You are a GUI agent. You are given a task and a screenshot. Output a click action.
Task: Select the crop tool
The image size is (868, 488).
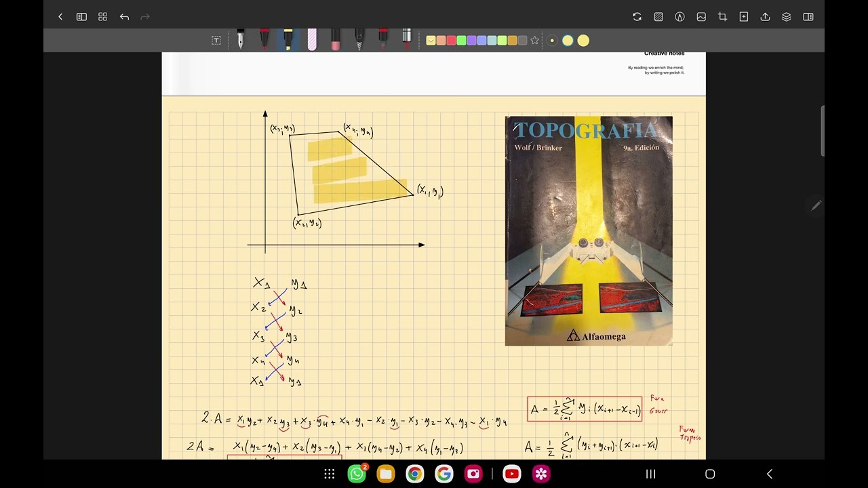722,17
